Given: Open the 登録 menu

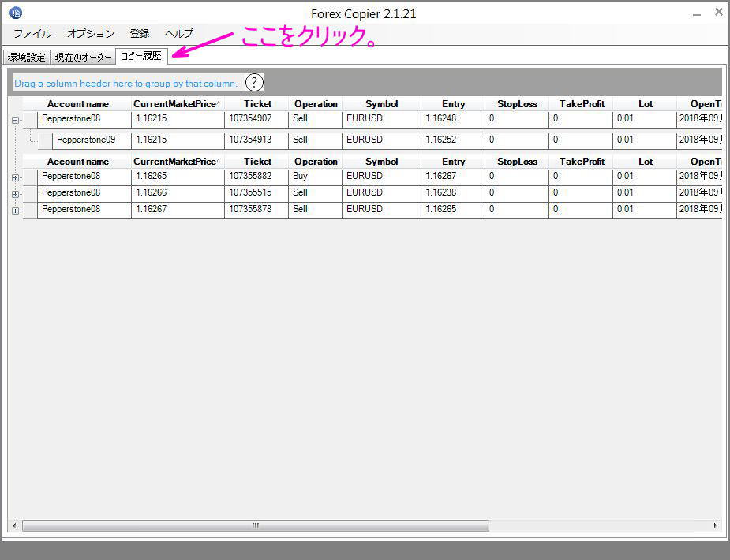Looking at the screenshot, I should [x=140, y=34].
